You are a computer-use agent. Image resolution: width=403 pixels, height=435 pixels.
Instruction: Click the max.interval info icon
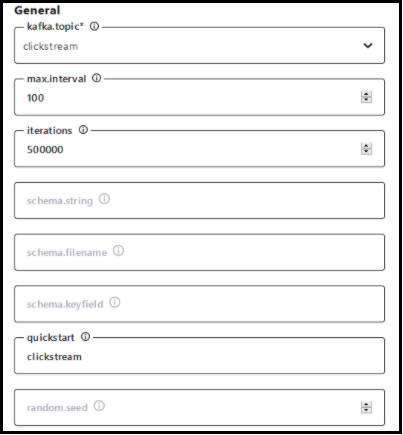pos(96,78)
